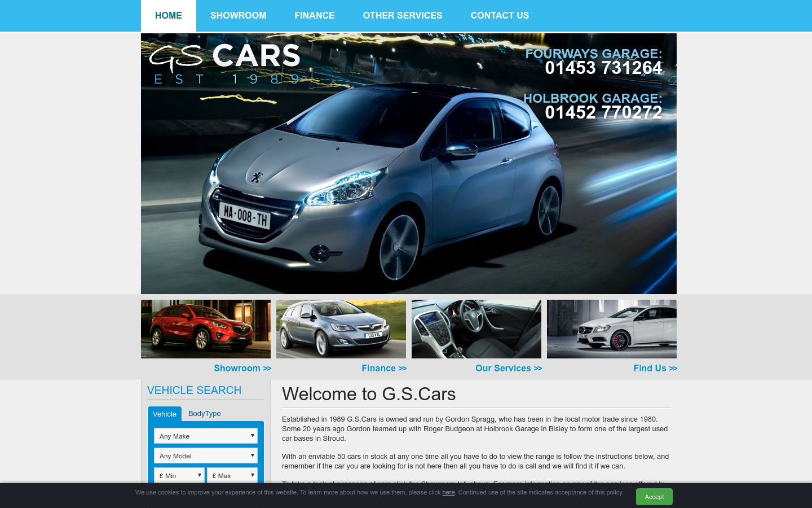Expand the Any Model dropdown
The image size is (812, 508).
click(x=206, y=456)
